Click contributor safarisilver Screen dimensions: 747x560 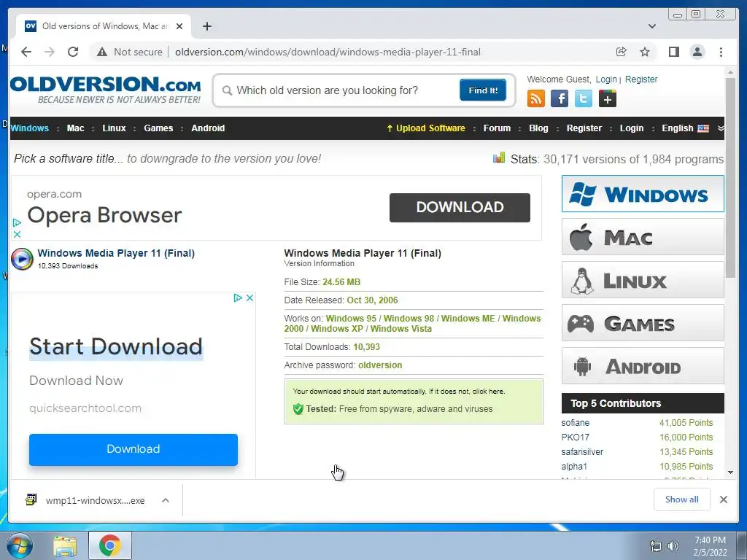(x=581, y=452)
